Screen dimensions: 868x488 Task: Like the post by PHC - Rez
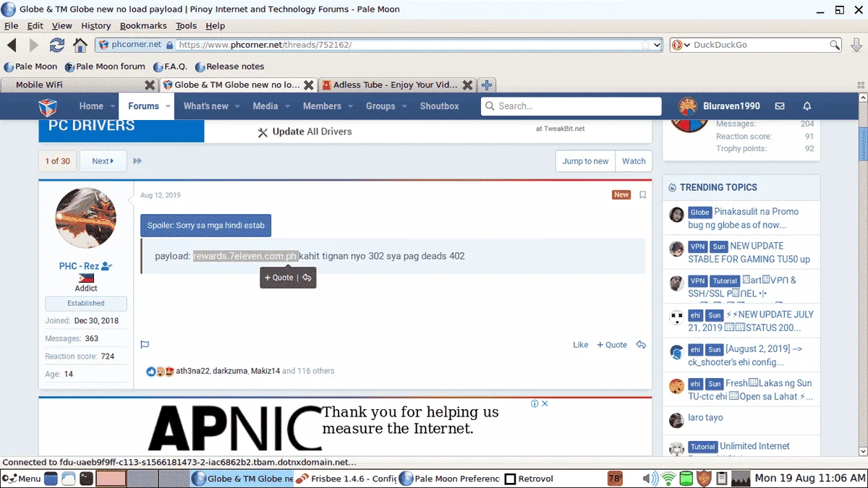(x=581, y=345)
